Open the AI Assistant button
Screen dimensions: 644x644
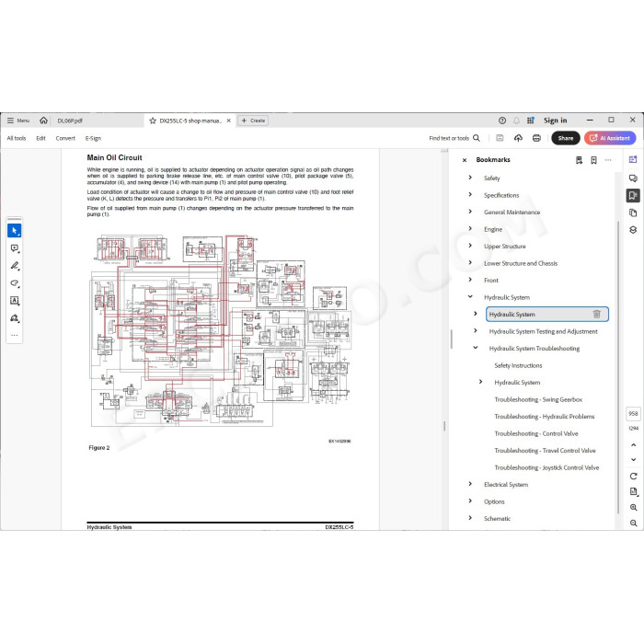[610, 138]
